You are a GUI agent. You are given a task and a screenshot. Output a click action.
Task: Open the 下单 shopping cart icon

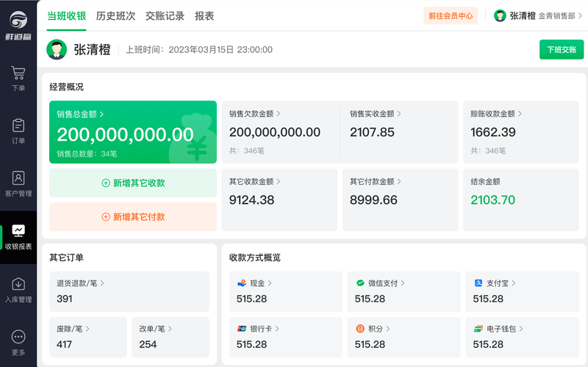(x=18, y=73)
